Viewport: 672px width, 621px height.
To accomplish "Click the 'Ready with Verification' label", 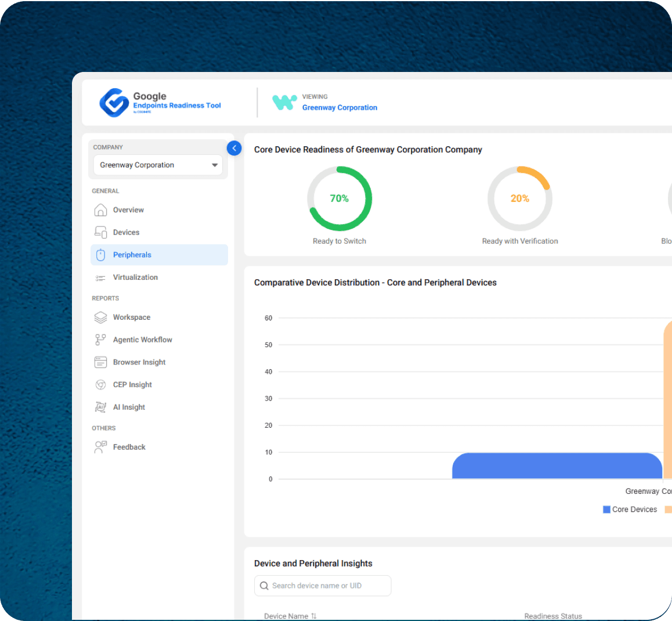I will click(520, 241).
